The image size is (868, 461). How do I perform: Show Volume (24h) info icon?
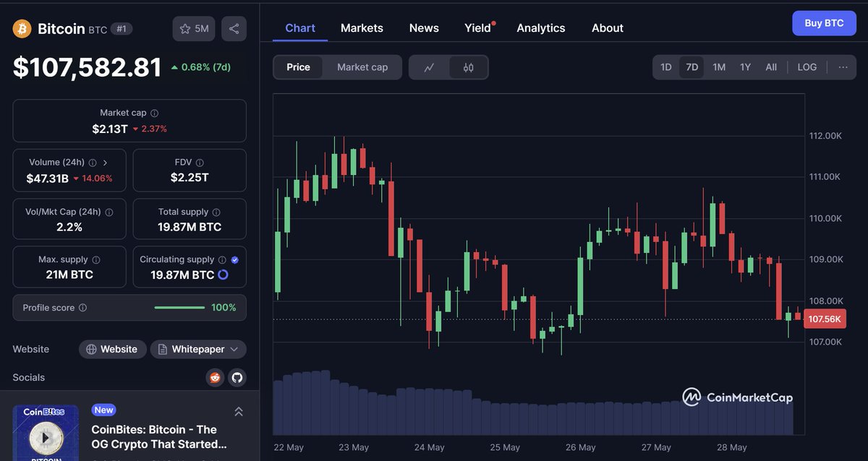click(x=93, y=163)
